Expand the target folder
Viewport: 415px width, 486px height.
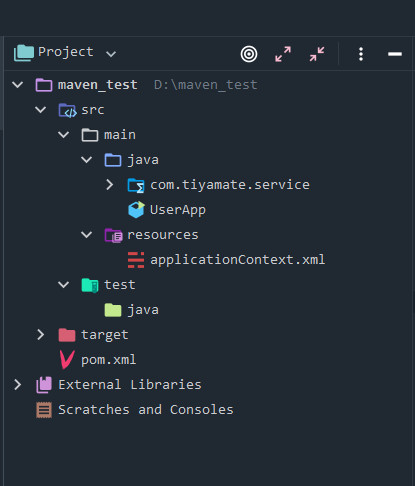click(41, 334)
